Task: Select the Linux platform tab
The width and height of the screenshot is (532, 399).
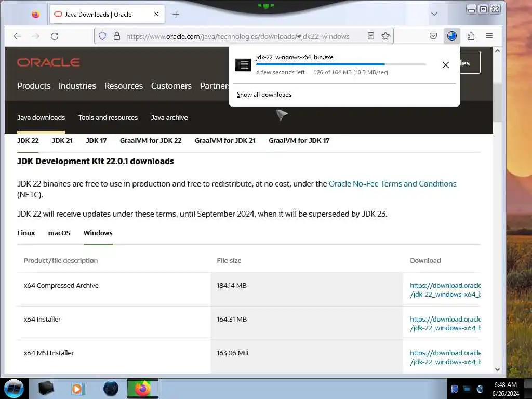Action: click(26, 233)
